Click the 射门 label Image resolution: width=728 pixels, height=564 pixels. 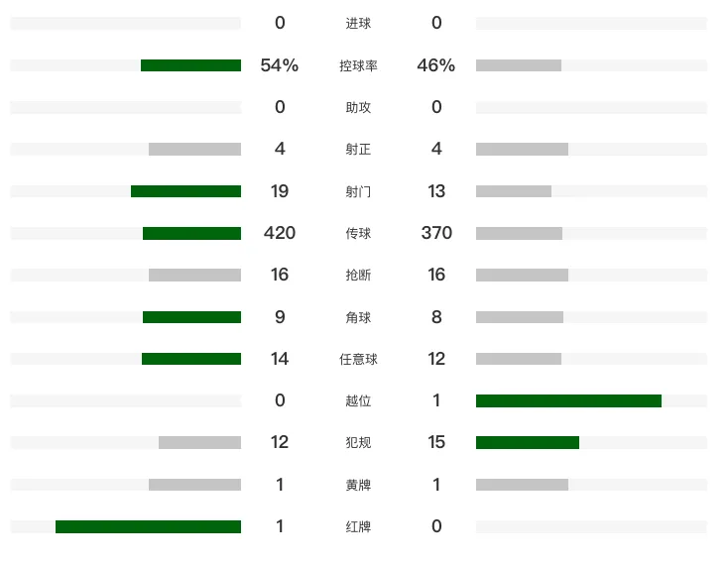coord(358,191)
